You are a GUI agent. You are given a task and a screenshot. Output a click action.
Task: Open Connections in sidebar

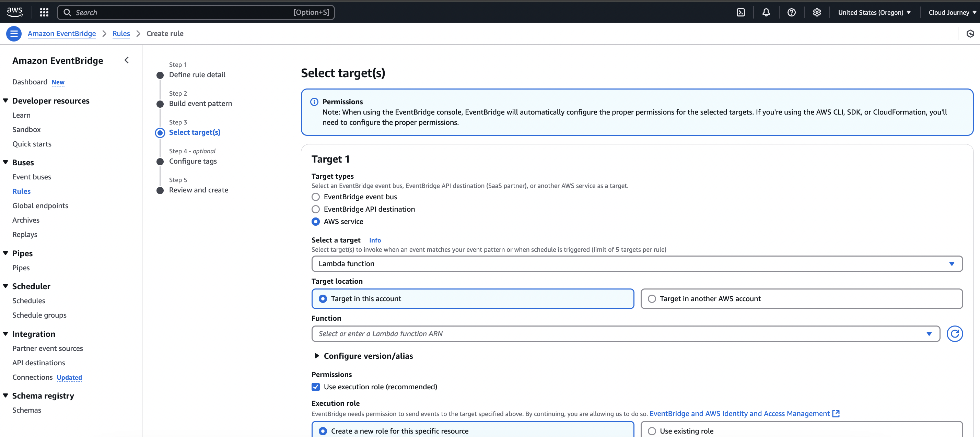pyautogui.click(x=32, y=377)
